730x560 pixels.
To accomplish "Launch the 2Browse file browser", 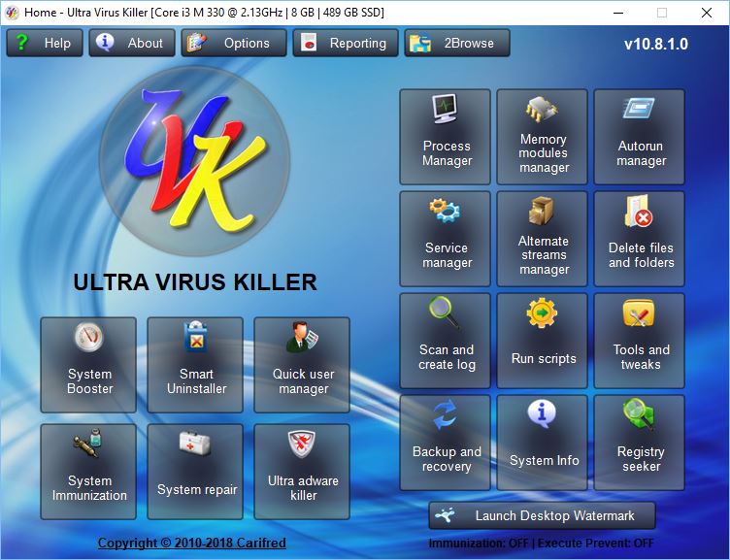I will (x=457, y=43).
